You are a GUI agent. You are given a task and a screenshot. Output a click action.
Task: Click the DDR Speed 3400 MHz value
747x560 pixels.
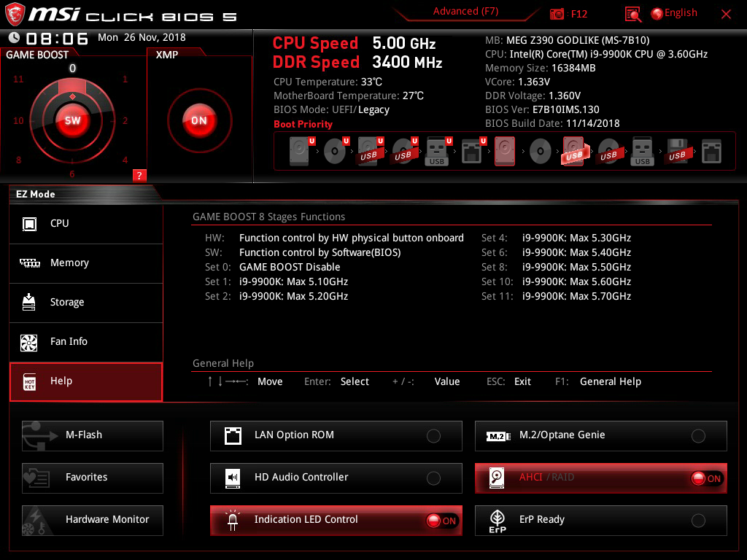point(407,62)
